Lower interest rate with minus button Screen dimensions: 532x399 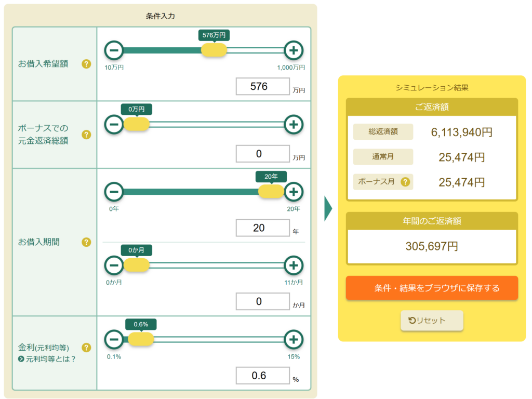point(114,340)
